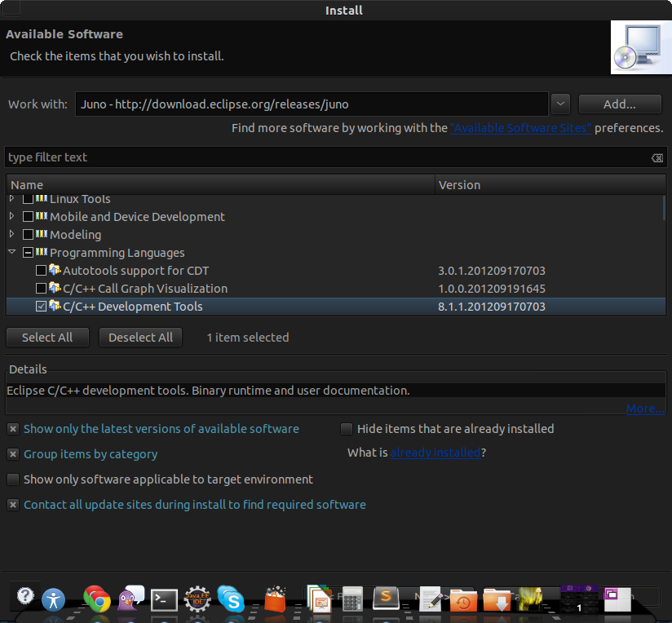The image size is (672, 623).
Task: Check Show only software applicable to target environment
Action: (x=13, y=479)
